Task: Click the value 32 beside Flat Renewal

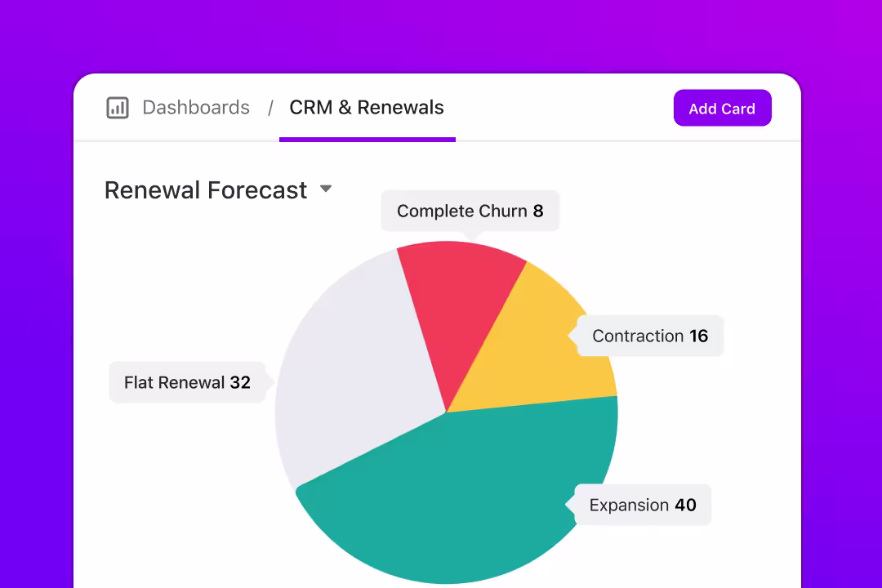Action: [x=240, y=383]
